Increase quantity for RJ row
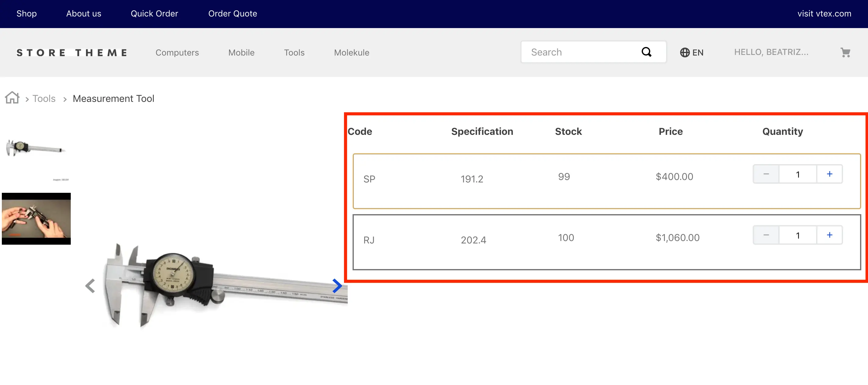Image resolution: width=868 pixels, height=385 pixels. point(829,235)
